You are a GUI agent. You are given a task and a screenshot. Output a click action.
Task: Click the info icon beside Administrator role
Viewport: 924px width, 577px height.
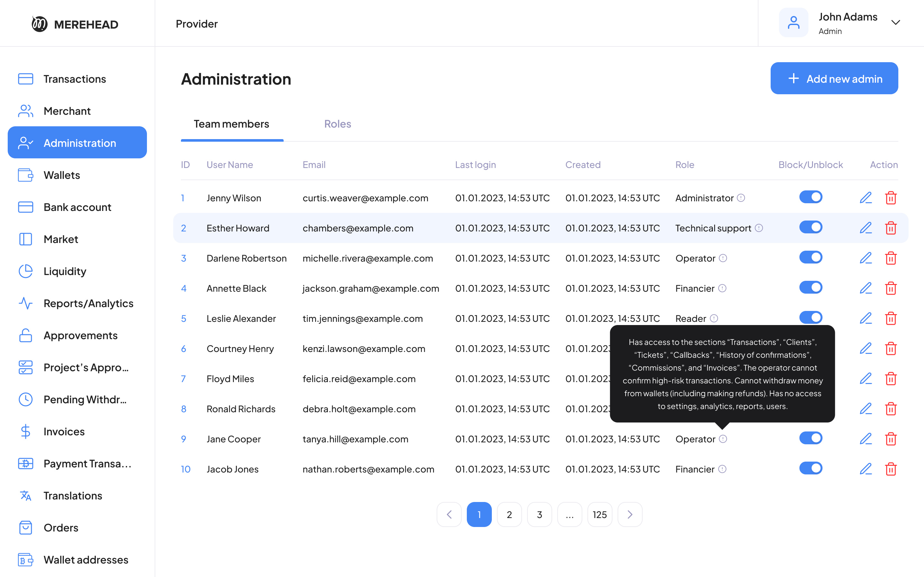[x=741, y=198]
